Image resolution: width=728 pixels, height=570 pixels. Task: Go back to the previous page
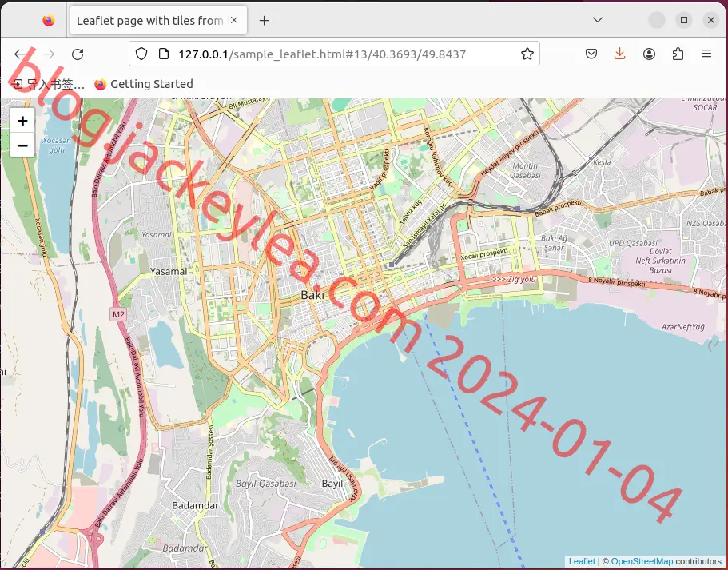pos(20,54)
